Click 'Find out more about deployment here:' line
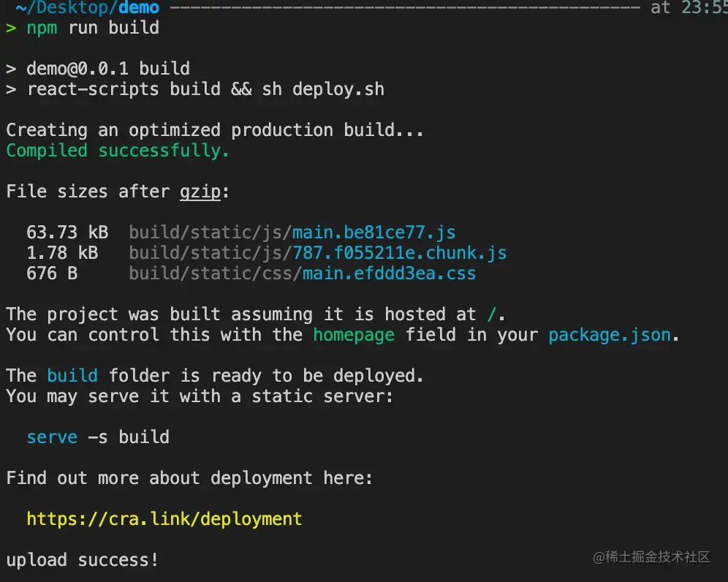This screenshot has height=582, width=728. (189, 478)
